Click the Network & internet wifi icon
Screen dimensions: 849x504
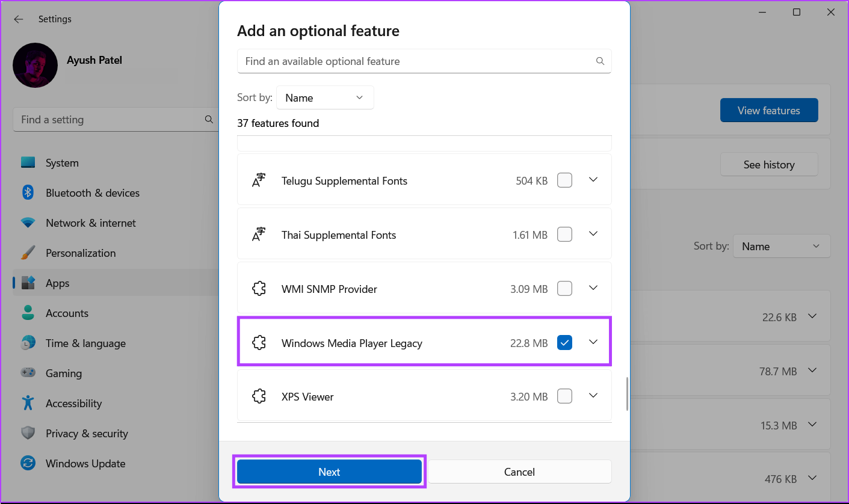(28, 223)
